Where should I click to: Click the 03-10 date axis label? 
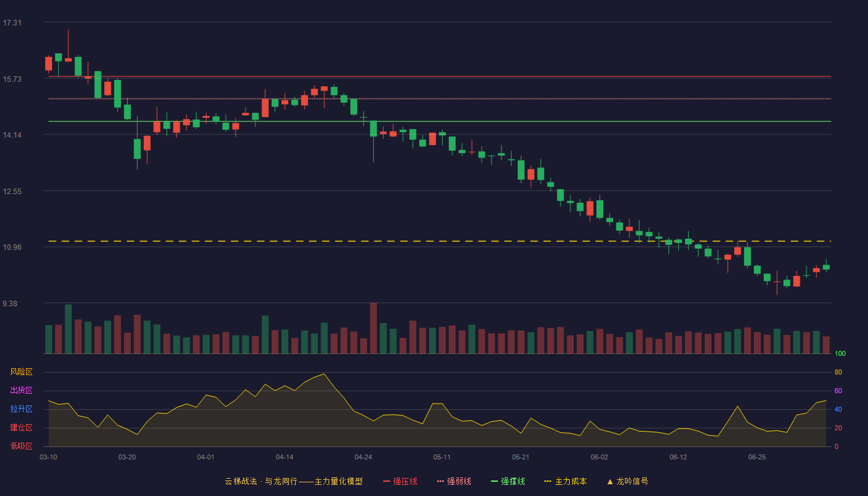pos(48,457)
